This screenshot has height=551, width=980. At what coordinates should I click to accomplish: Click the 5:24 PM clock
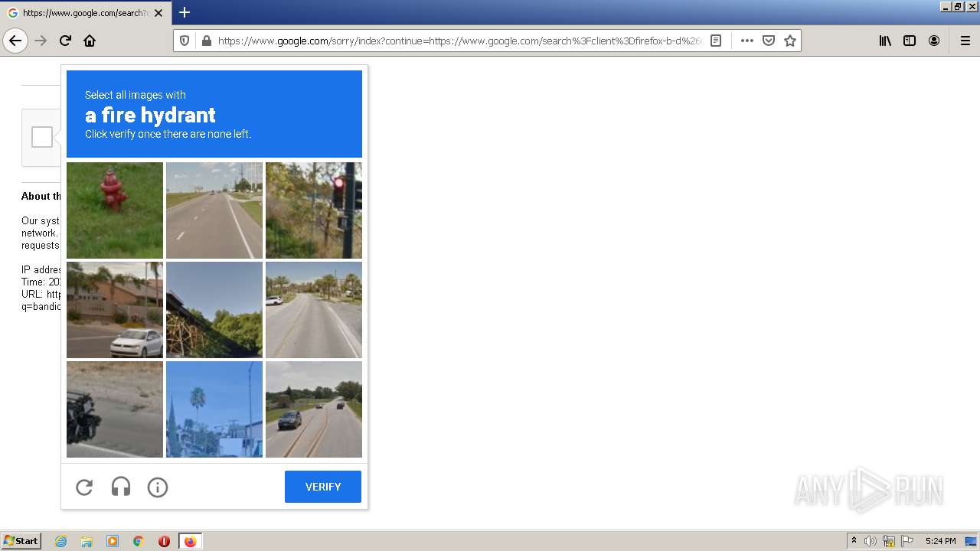click(940, 541)
